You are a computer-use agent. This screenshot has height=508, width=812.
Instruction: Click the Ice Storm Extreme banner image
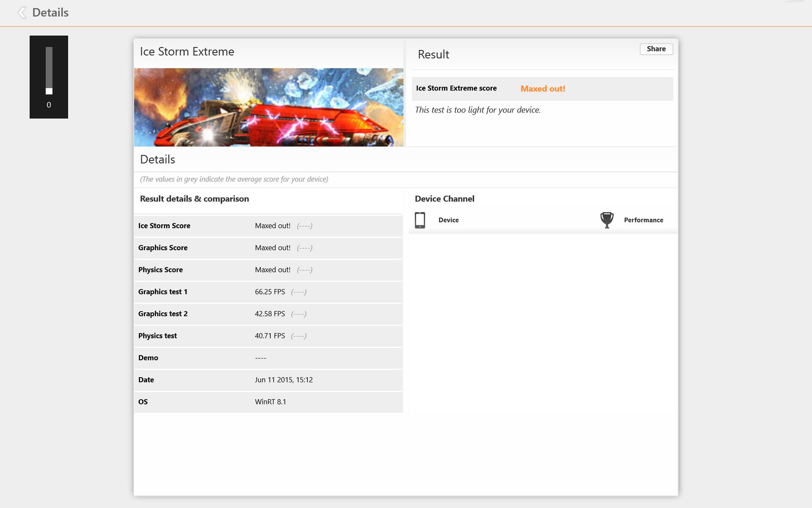[x=269, y=107]
